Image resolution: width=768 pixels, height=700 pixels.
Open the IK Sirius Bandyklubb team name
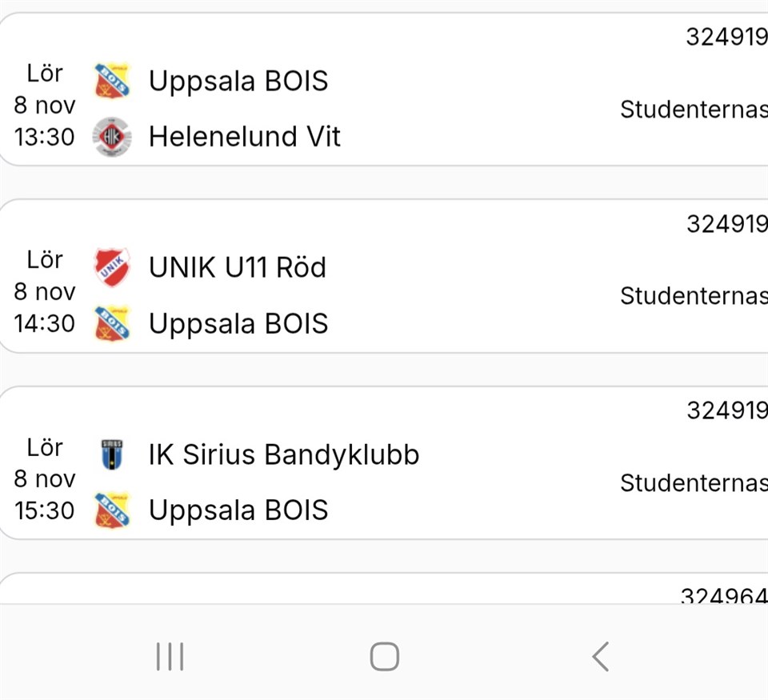283,454
